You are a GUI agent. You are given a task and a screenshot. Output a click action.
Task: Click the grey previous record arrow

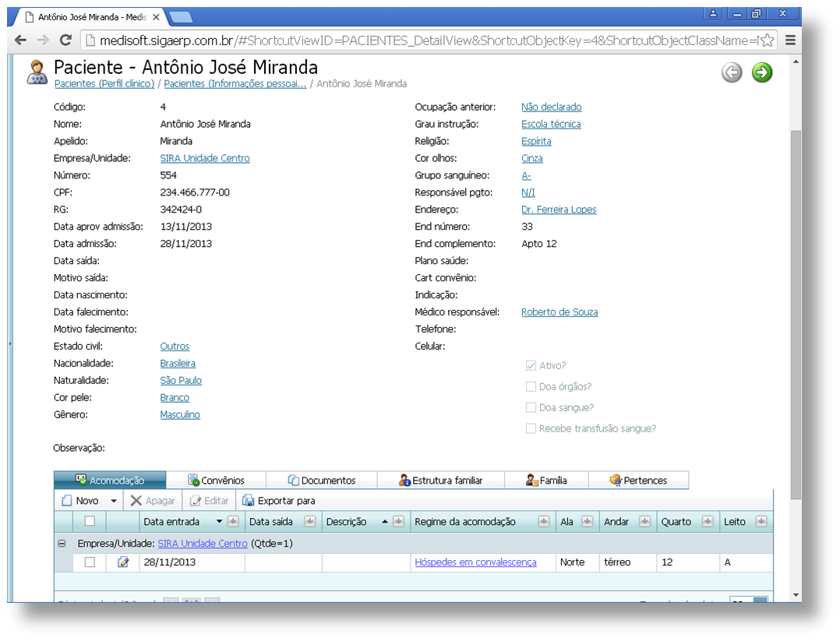point(732,72)
